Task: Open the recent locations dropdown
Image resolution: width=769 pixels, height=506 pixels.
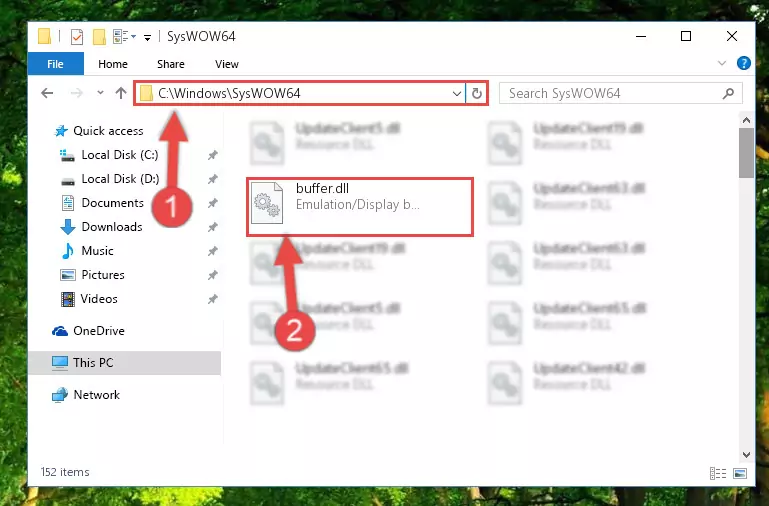Action: pos(100,93)
